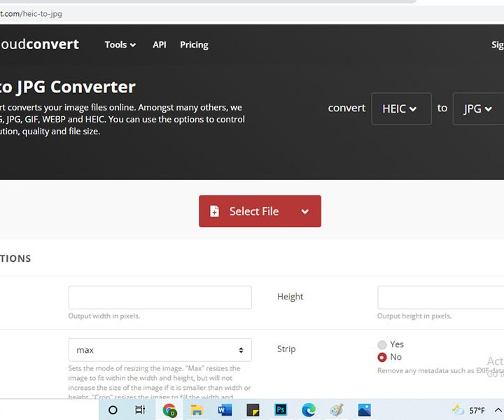
Task: Select Yes for Strip metadata
Action: tap(382, 345)
